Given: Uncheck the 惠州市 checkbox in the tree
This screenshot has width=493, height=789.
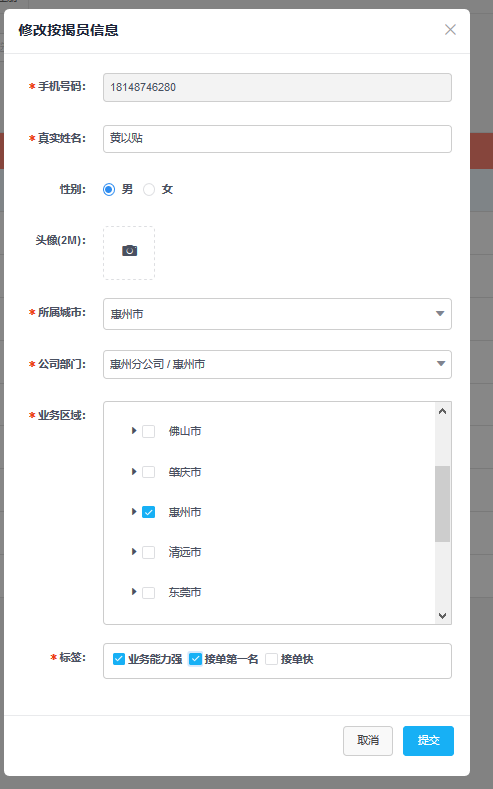Looking at the screenshot, I should pos(148,512).
